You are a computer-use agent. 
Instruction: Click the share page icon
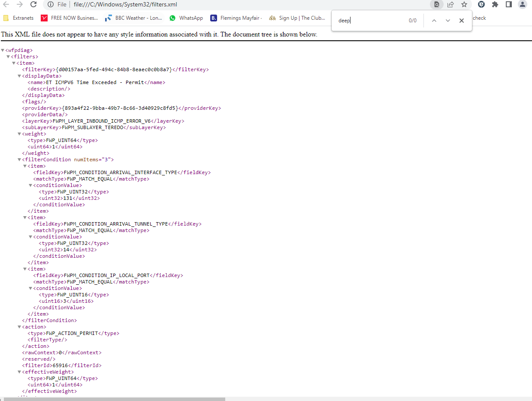coord(450,5)
